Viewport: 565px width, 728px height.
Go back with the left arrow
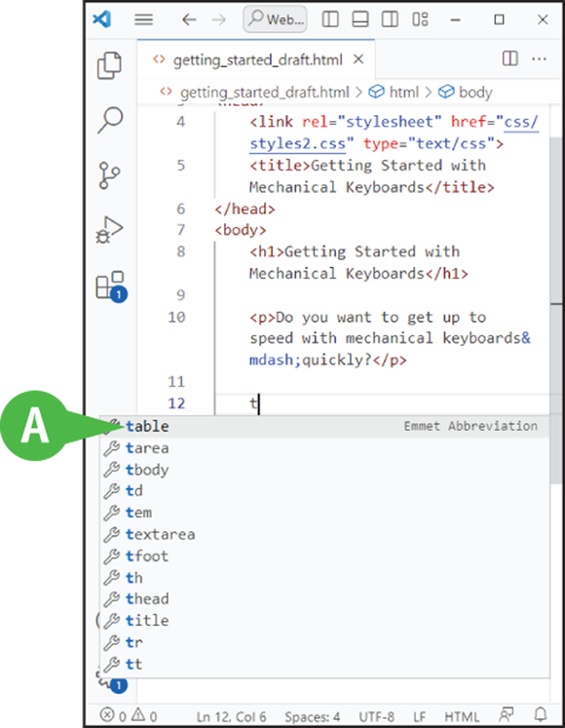189,19
